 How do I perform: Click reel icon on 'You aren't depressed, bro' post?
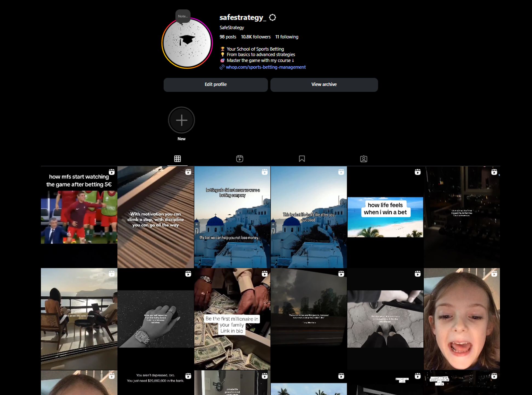188,376
